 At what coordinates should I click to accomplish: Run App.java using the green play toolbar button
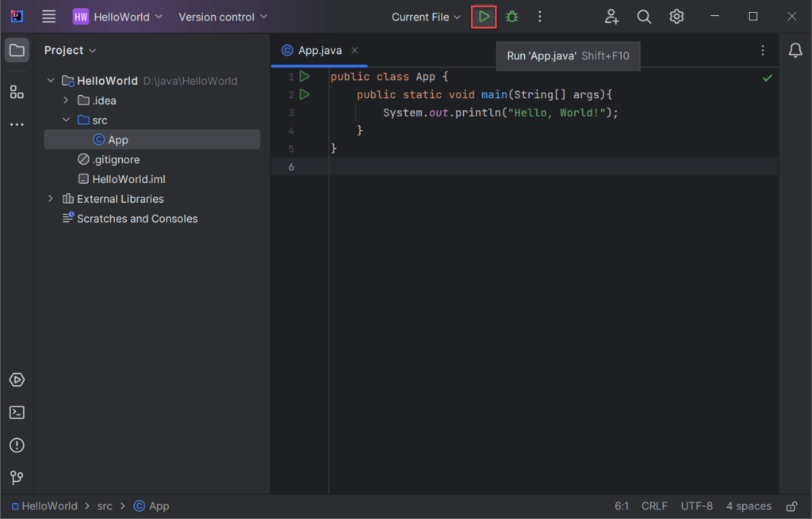[x=484, y=16]
